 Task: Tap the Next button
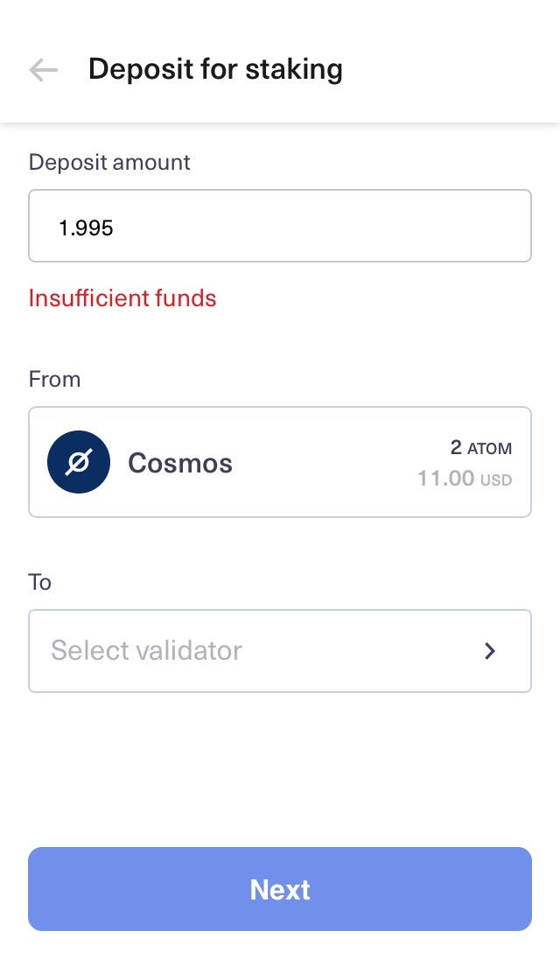click(280, 889)
